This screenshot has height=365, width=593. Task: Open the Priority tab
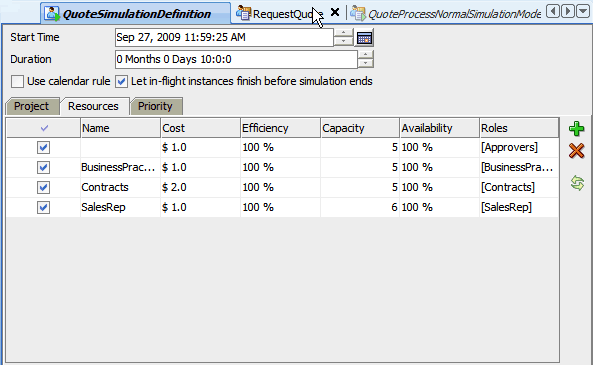(x=155, y=106)
